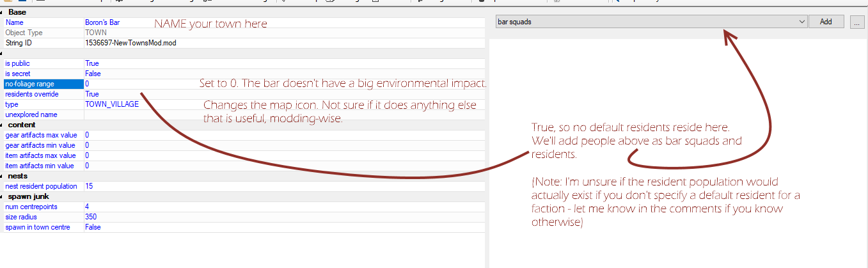
Task: Collapse the Base property category
Action: click(x=3, y=12)
